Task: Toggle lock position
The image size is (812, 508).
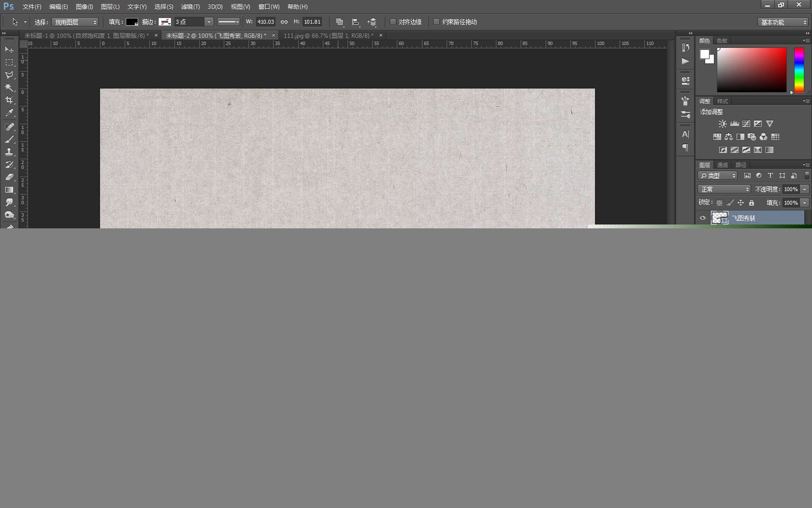Action: [x=740, y=203]
